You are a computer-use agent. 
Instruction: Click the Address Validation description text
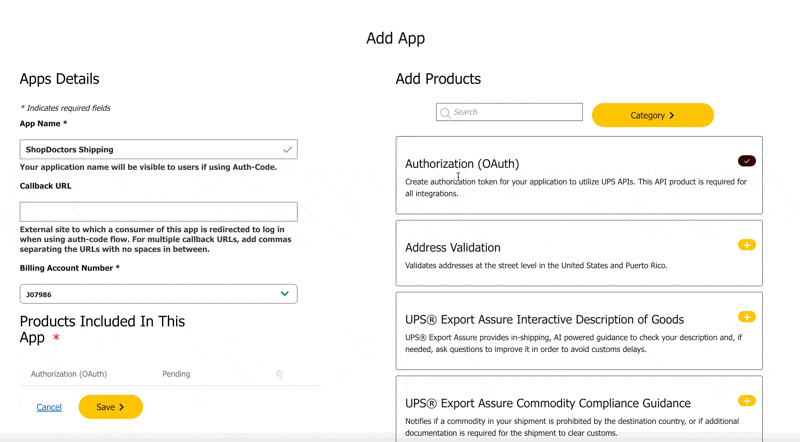point(536,265)
